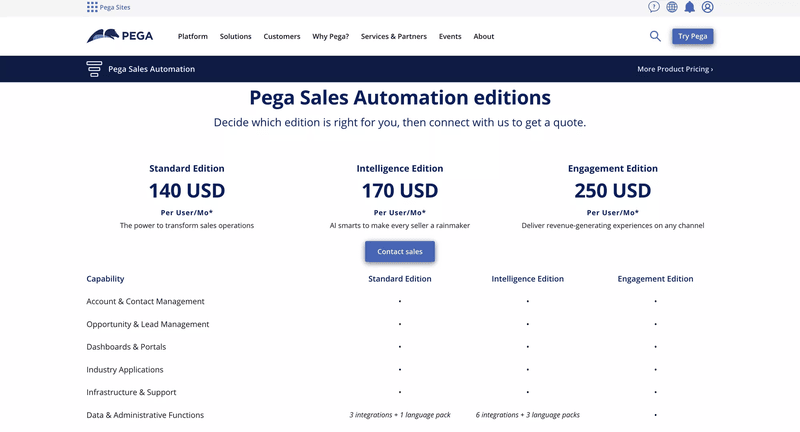Click '6 integrations + 3 language packs' cell
The image size is (800, 432).
pyautogui.click(x=528, y=415)
